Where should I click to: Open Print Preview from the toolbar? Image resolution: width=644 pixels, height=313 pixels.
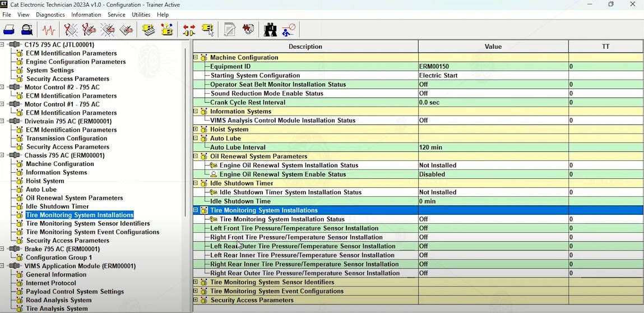(x=27, y=30)
